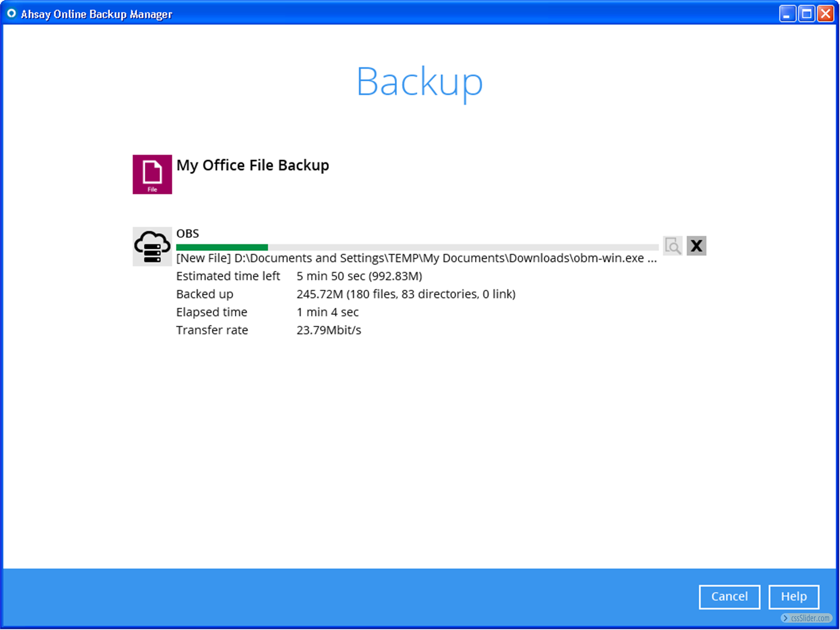
Task: Maximize the Ahsay Online Backup Manager window
Action: pos(806,14)
